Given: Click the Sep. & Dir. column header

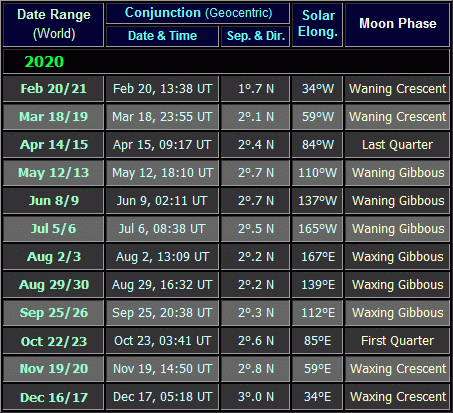Looking at the screenshot, I should pyautogui.click(x=255, y=36).
